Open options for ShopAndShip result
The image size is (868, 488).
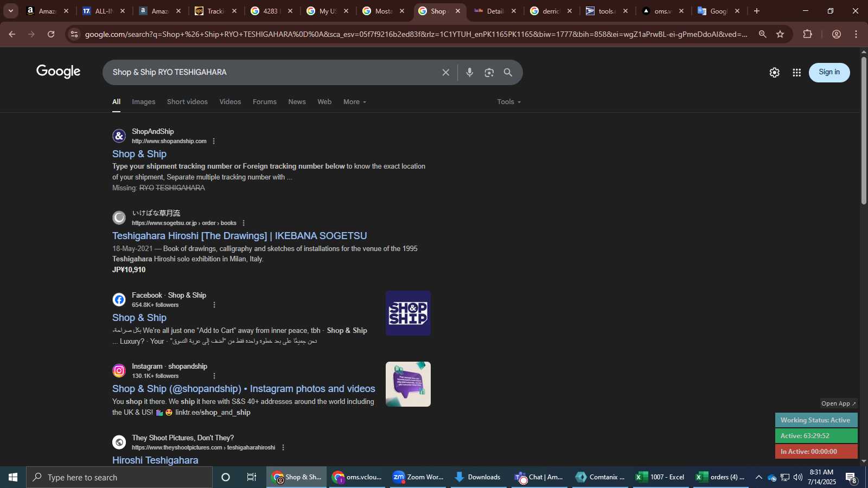coord(214,141)
